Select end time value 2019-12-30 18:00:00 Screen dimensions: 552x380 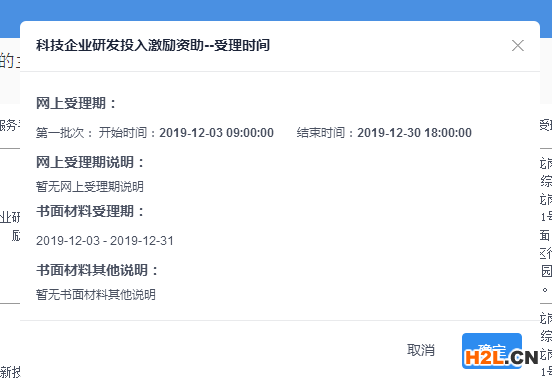pos(414,133)
